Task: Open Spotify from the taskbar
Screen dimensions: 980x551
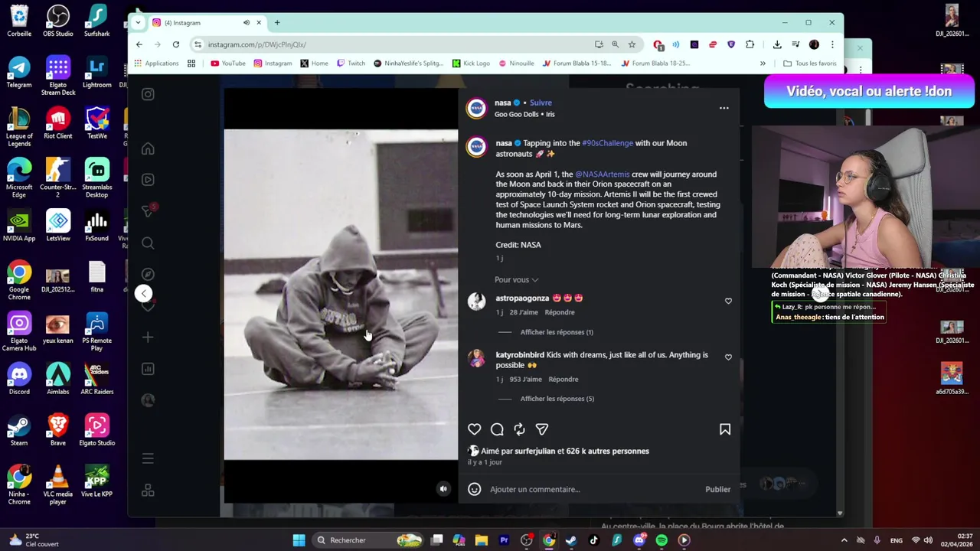Action: (x=661, y=540)
